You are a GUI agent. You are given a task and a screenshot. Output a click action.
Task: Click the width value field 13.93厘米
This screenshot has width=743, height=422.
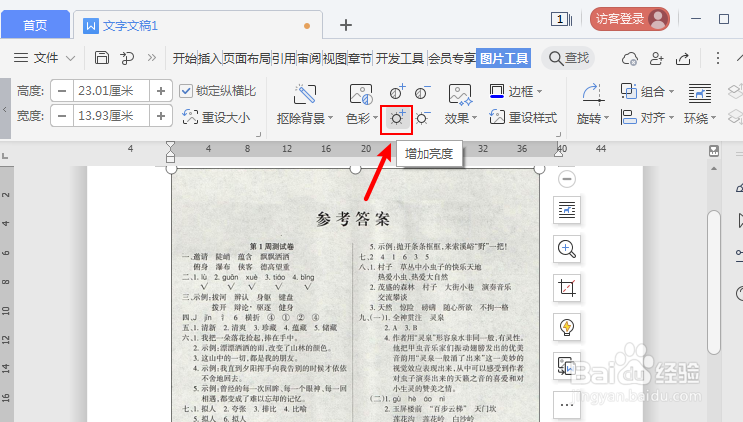click(x=111, y=116)
